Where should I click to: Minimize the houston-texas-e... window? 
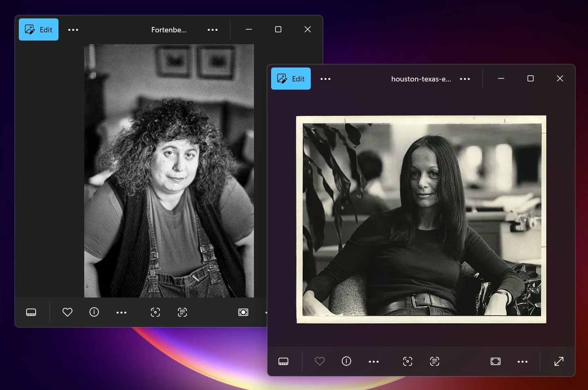(x=501, y=79)
